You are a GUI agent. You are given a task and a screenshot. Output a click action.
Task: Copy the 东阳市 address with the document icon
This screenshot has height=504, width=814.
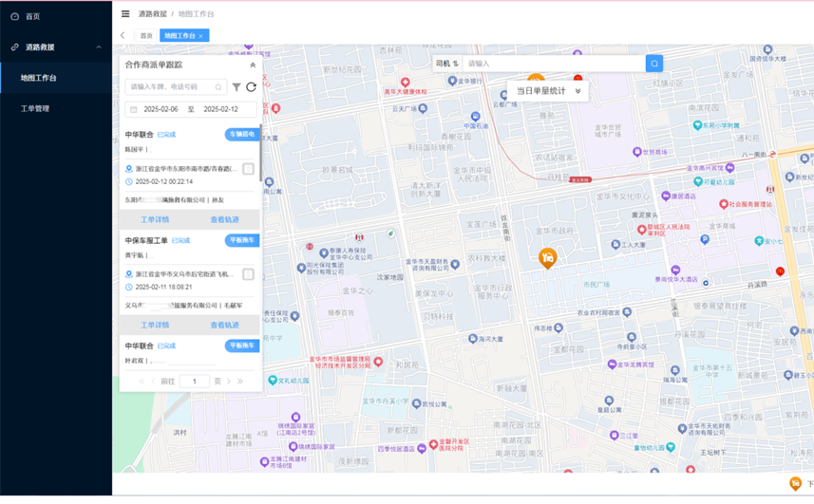[248, 169]
